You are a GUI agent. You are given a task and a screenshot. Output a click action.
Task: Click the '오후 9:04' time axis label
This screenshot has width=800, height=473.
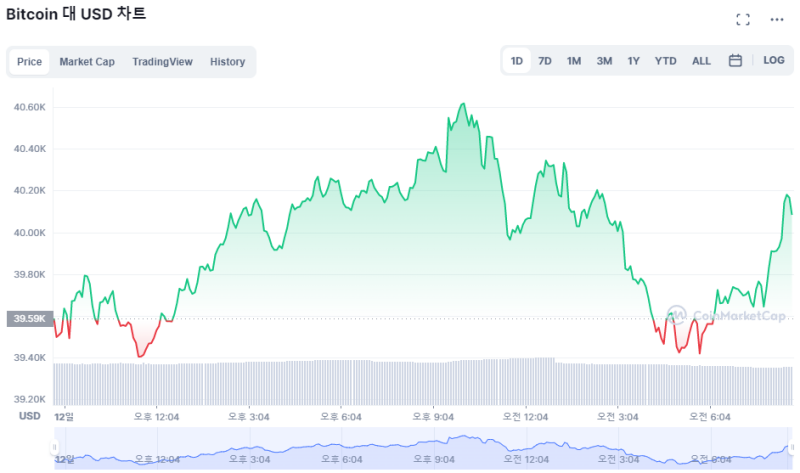pos(433,417)
